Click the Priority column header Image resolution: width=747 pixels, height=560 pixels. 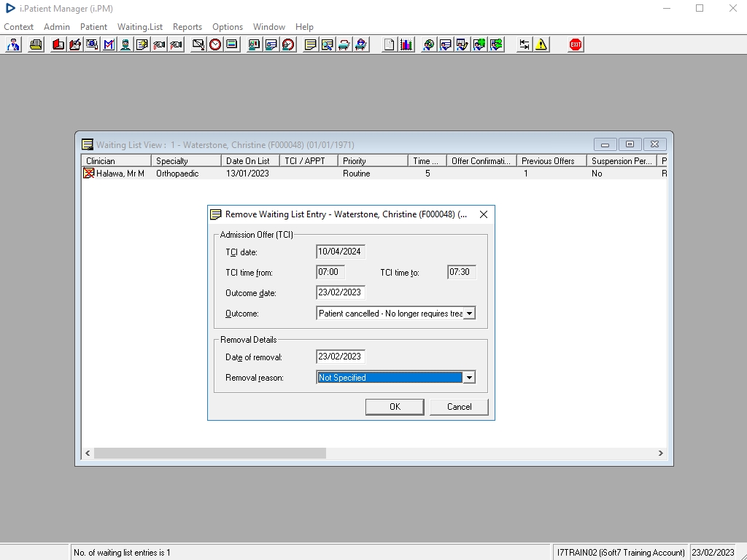[x=373, y=161]
